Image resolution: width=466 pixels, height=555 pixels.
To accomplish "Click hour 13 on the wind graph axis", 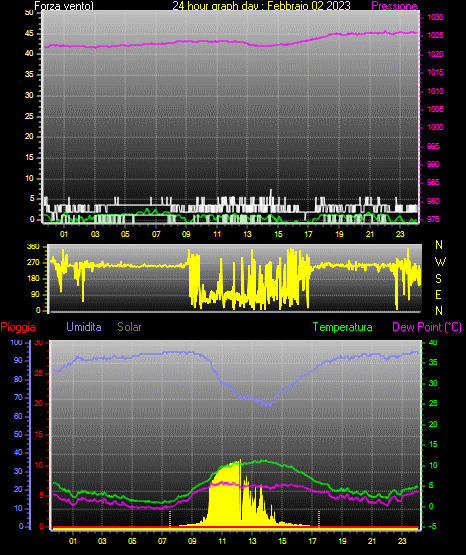I will (247, 234).
